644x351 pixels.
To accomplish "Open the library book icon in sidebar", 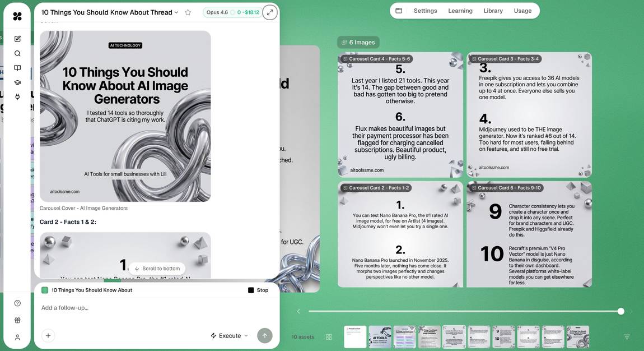I will pyautogui.click(x=17, y=68).
